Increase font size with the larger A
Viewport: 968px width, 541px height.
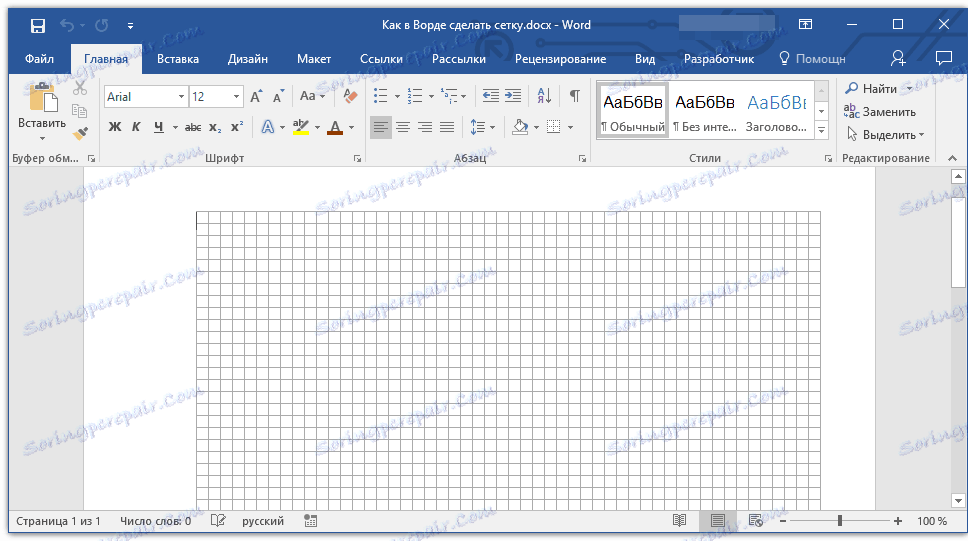coord(256,96)
